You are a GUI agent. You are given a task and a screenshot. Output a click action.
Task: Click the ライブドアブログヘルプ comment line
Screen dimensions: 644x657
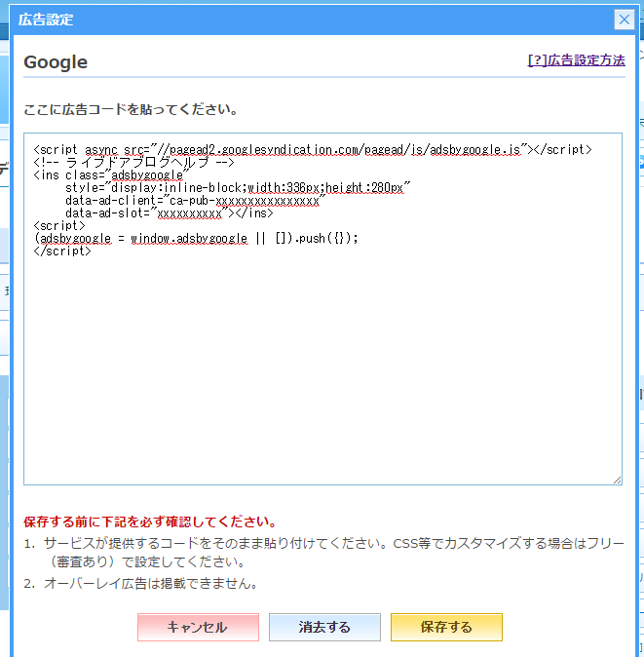coord(134,163)
